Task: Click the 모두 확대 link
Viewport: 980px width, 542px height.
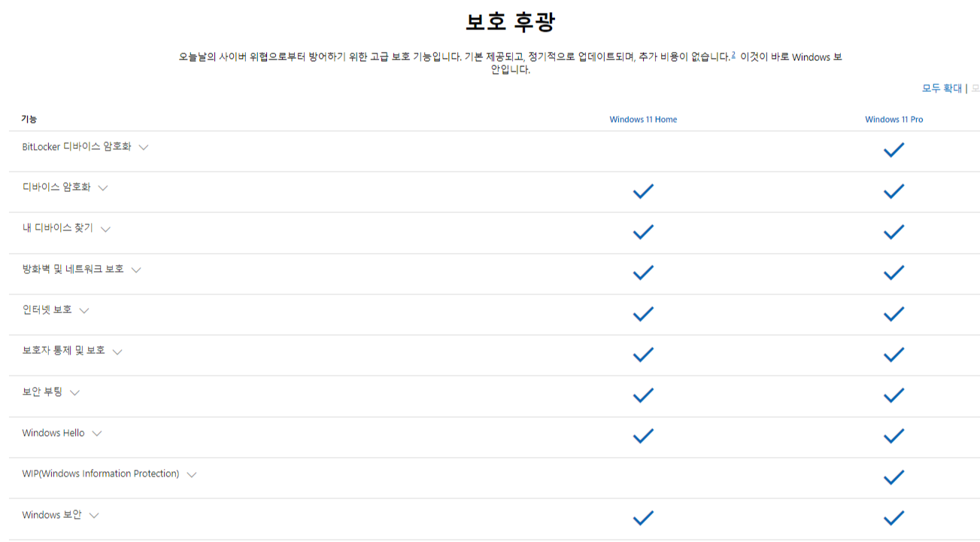Action: coord(942,88)
